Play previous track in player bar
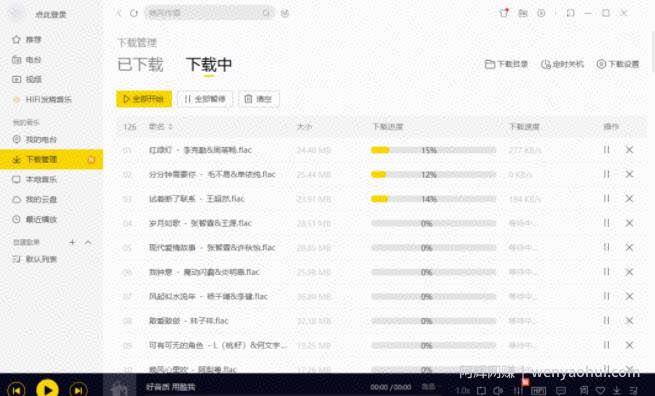The image size is (655, 396). point(17,390)
